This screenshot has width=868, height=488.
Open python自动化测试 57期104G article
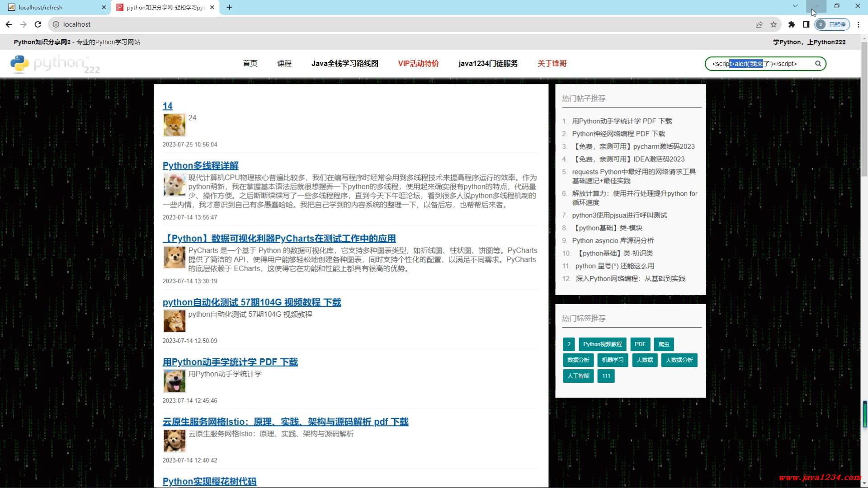pos(252,302)
